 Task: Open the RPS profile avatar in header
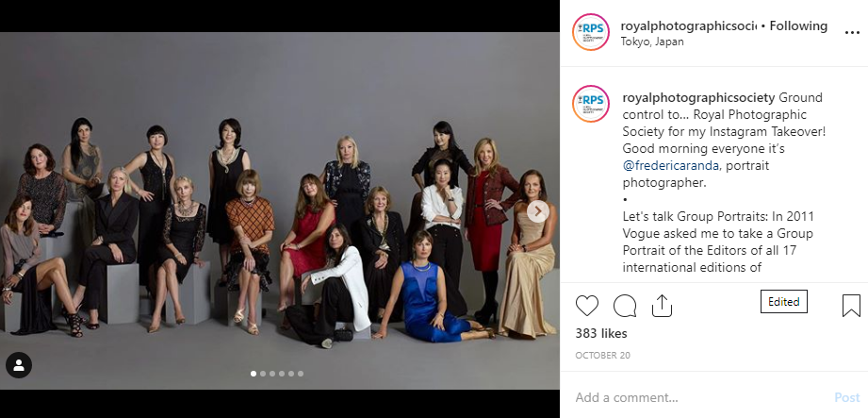coord(591,32)
